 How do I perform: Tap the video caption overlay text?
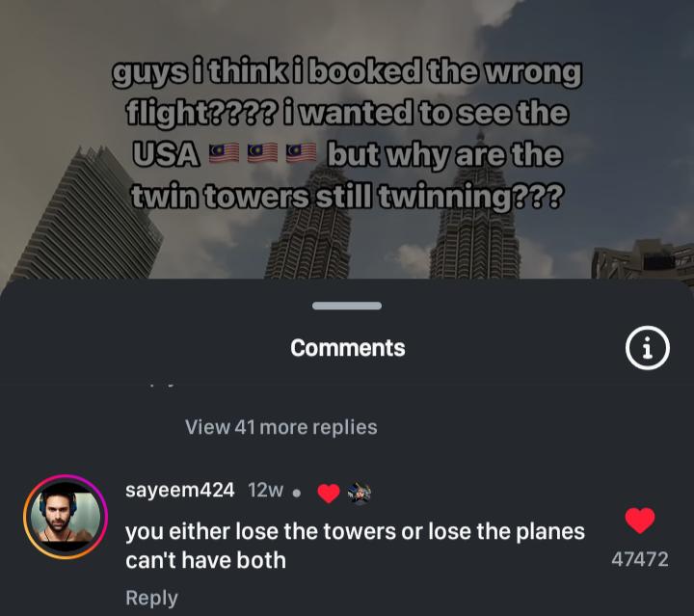pos(347,134)
